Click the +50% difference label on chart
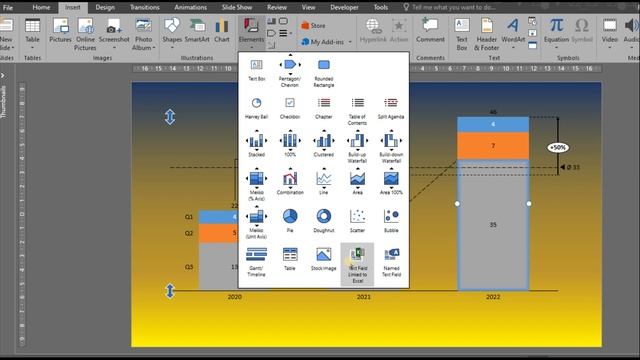 point(558,147)
